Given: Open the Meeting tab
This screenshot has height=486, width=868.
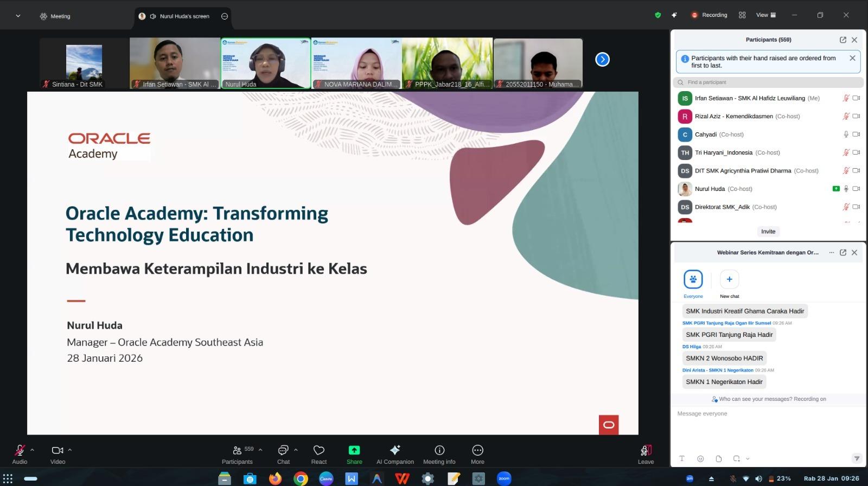Looking at the screenshot, I should tap(55, 16).
